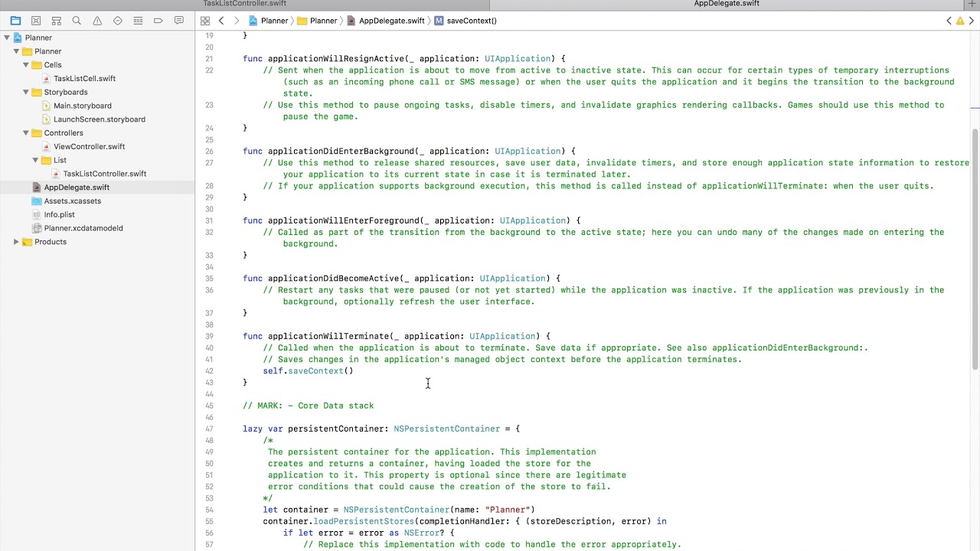Show the Source Control navigator

[x=36, y=21]
